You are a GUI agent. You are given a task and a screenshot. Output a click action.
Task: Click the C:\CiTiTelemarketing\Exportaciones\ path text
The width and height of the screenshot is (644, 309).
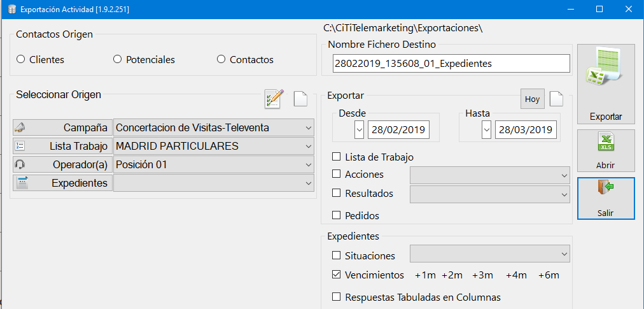pyautogui.click(x=402, y=29)
